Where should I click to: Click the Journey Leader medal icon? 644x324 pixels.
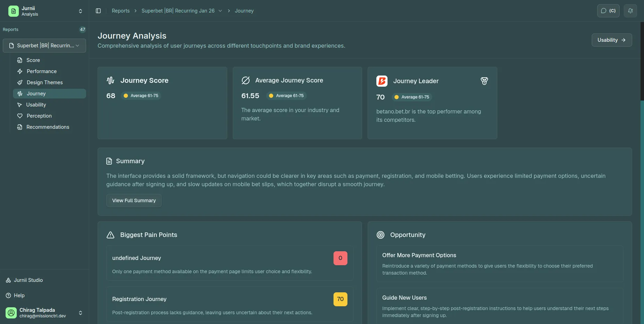pyautogui.click(x=484, y=81)
